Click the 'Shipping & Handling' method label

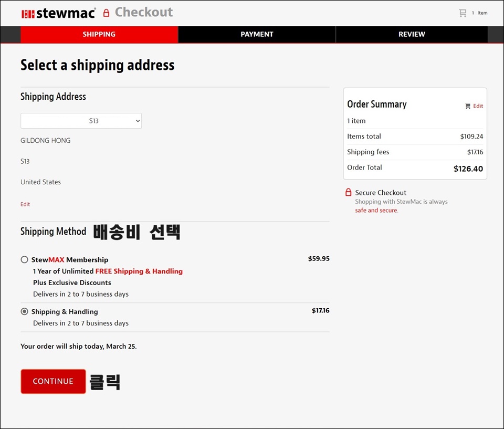pyautogui.click(x=65, y=311)
